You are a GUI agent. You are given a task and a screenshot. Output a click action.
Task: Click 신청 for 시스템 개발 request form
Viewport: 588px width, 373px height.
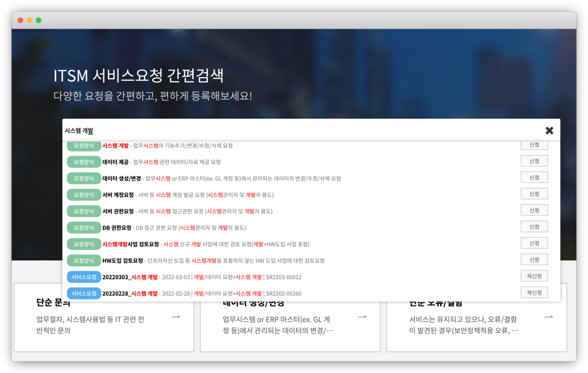(x=534, y=146)
